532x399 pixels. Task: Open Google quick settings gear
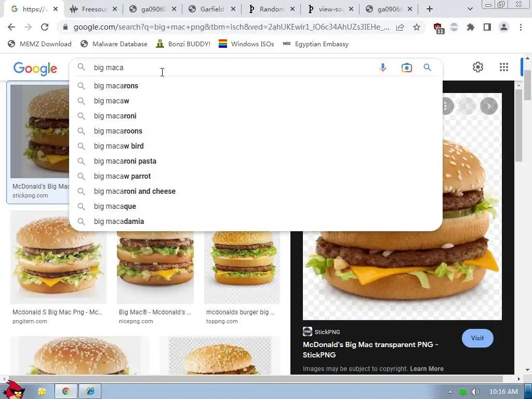(478, 67)
